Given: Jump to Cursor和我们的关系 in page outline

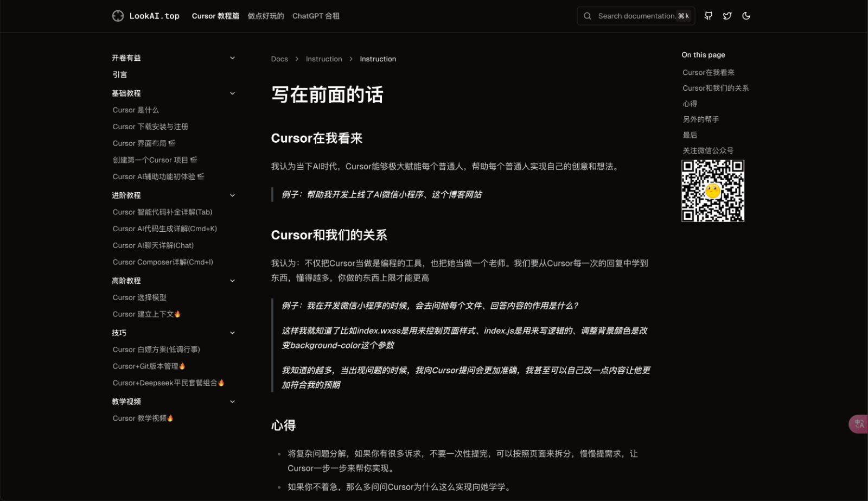Looking at the screenshot, I should tap(716, 88).
